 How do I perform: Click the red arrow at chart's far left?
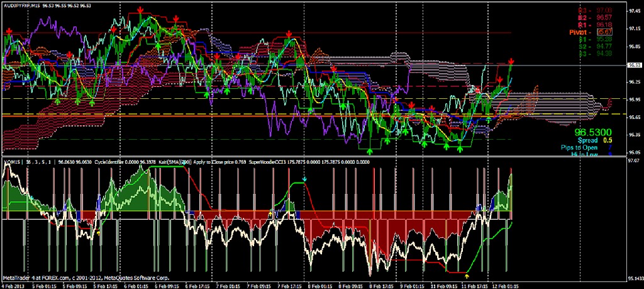(x=9, y=30)
